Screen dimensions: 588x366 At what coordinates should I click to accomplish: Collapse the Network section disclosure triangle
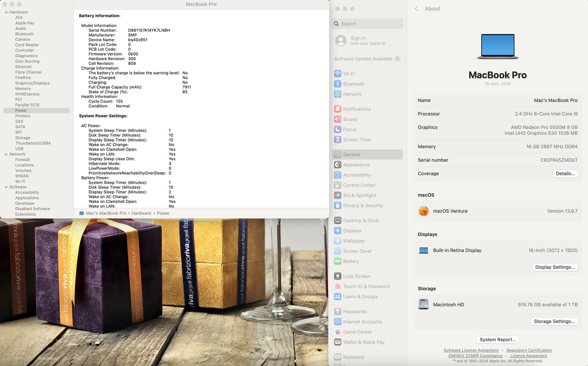pyautogui.click(x=6, y=154)
